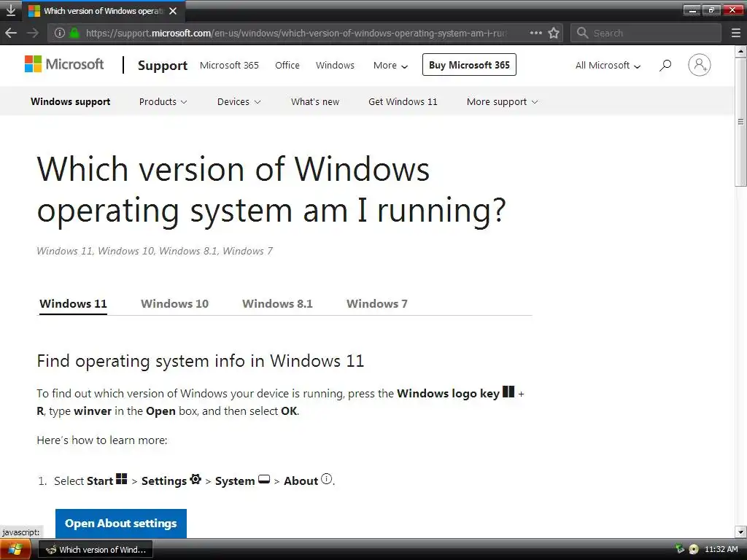Click the About info icon in step 1

(x=326, y=479)
